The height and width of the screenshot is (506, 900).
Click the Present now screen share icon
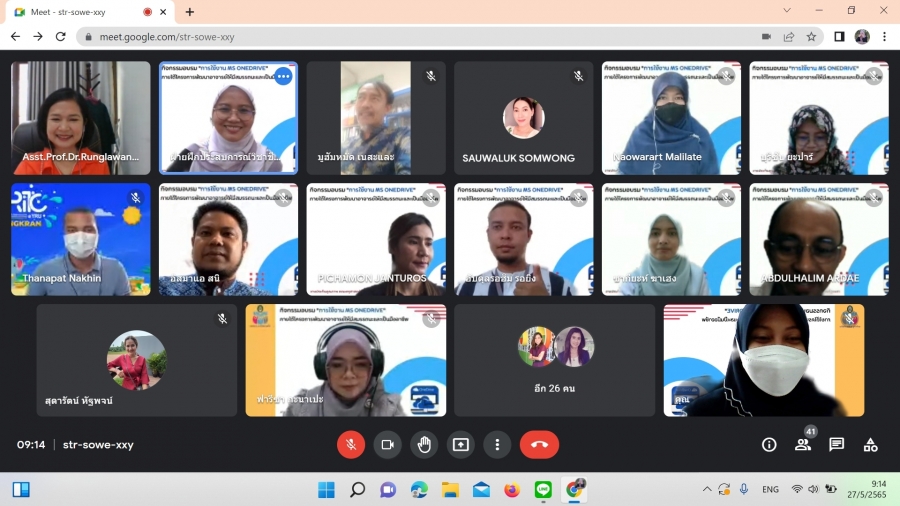[x=461, y=445]
